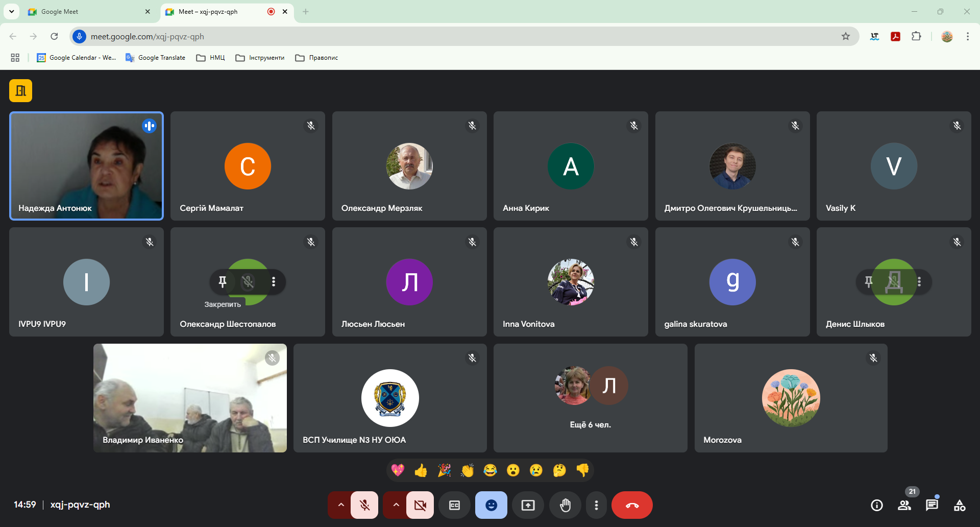
Task: Toggle closed captions
Action: (454, 505)
